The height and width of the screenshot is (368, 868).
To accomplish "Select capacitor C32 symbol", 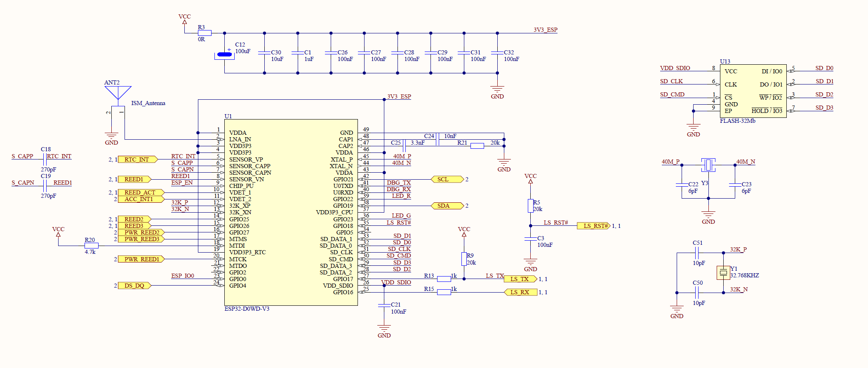I will pos(497,53).
